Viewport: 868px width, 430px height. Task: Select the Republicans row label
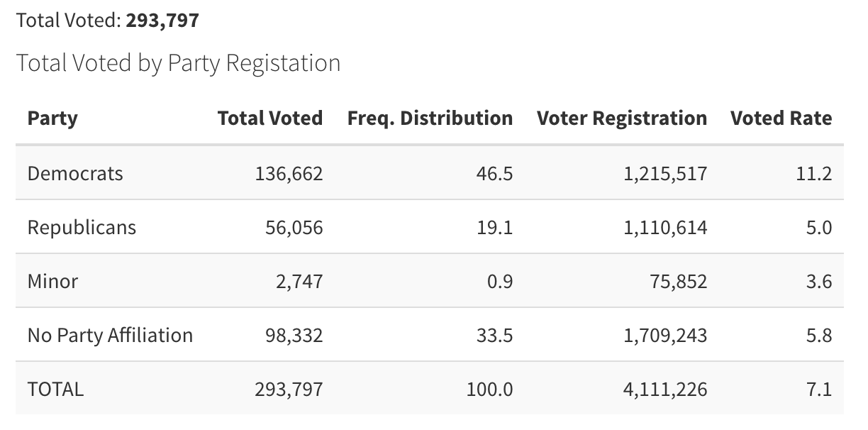82,227
